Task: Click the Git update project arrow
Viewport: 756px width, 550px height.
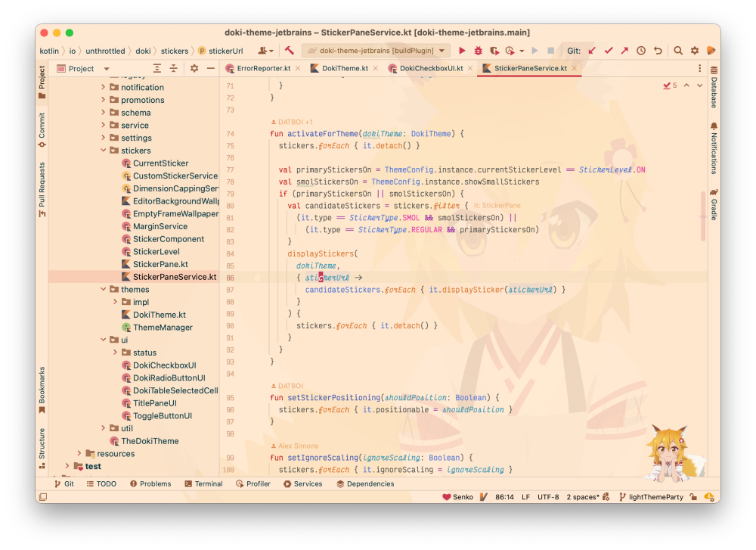Action: 592,51
